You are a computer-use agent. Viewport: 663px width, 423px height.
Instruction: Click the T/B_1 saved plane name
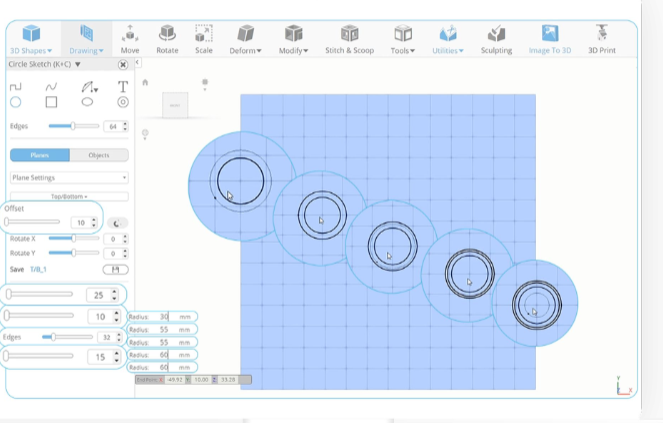tap(38, 269)
